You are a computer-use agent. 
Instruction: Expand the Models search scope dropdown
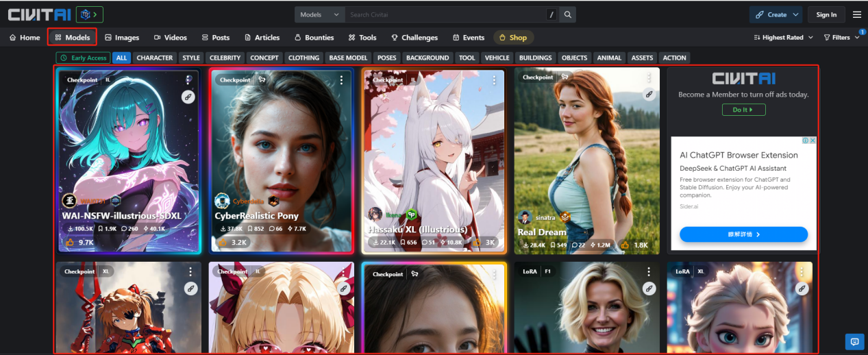[x=320, y=14]
